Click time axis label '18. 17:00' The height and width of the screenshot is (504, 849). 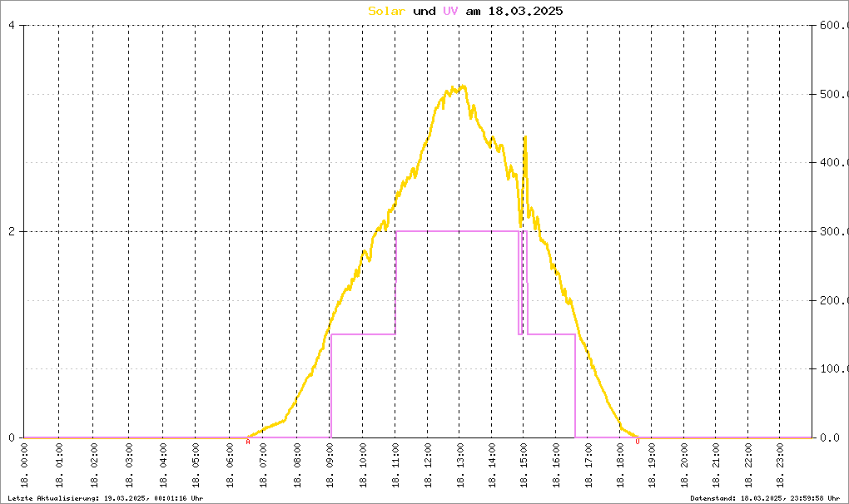[x=588, y=465]
